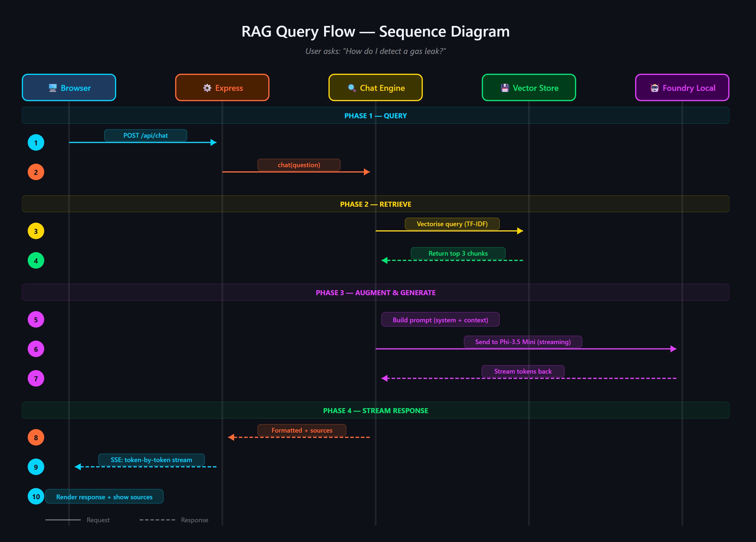Click the 'SSE: token-by-token stream' label
Viewport: 756px width, 542px height.
pos(152,460)
